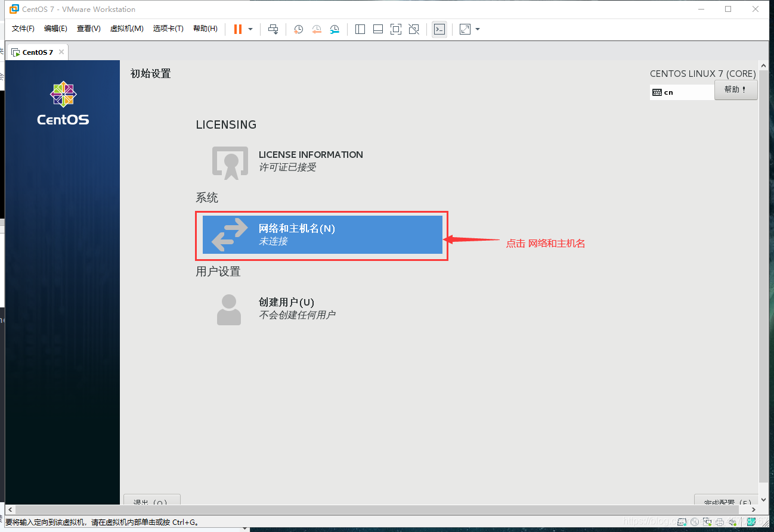The height and width of the screenshot is (532, 774).
Task: Open 网络和主机名(N) settings
Action: (x=323, y=235)
